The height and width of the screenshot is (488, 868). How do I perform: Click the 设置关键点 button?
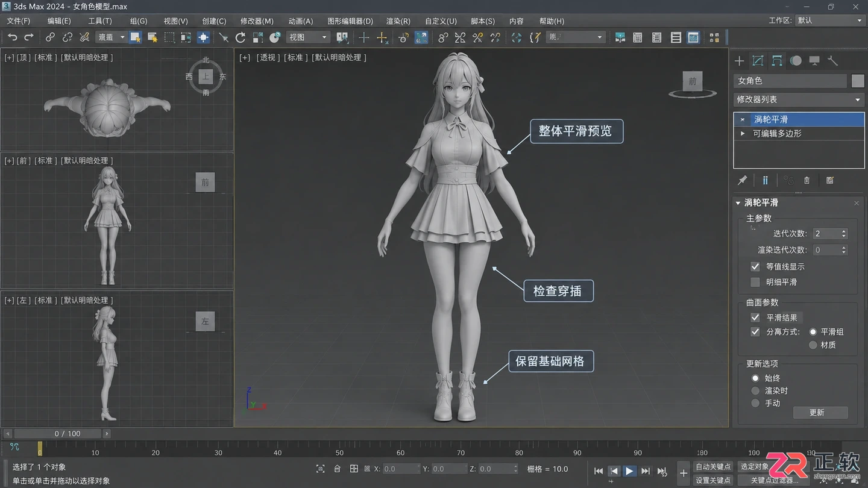(x=713, y=480)
